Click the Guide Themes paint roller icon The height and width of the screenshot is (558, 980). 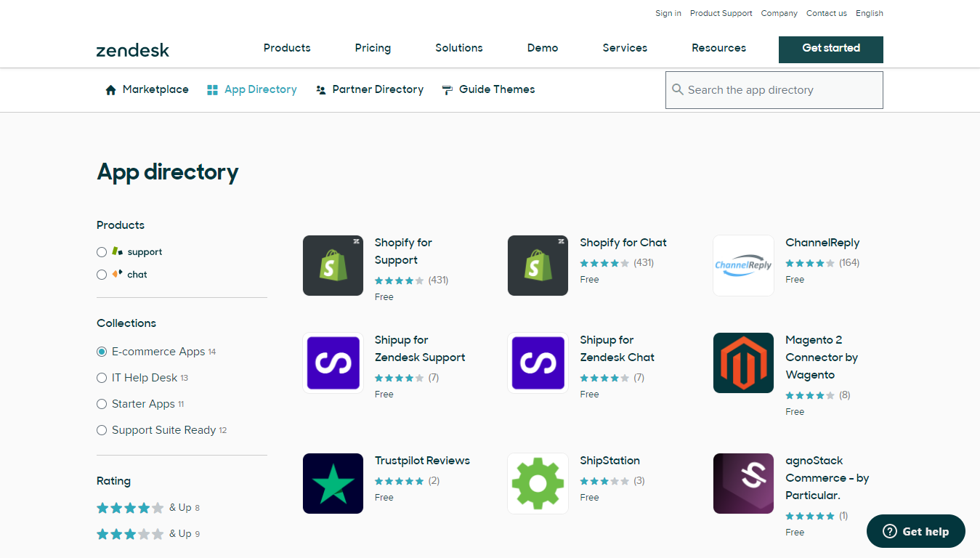click(448, 90)
